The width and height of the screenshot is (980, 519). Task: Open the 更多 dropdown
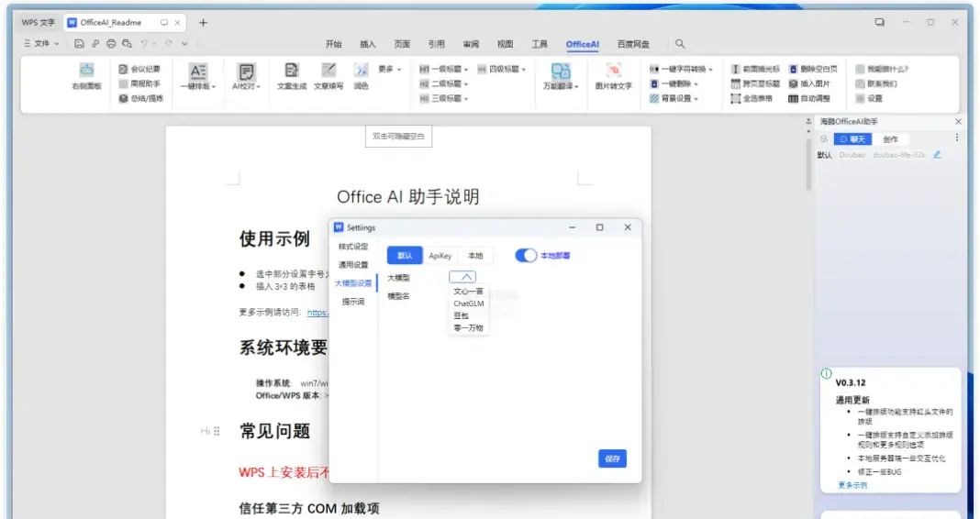tap(389, 70)
